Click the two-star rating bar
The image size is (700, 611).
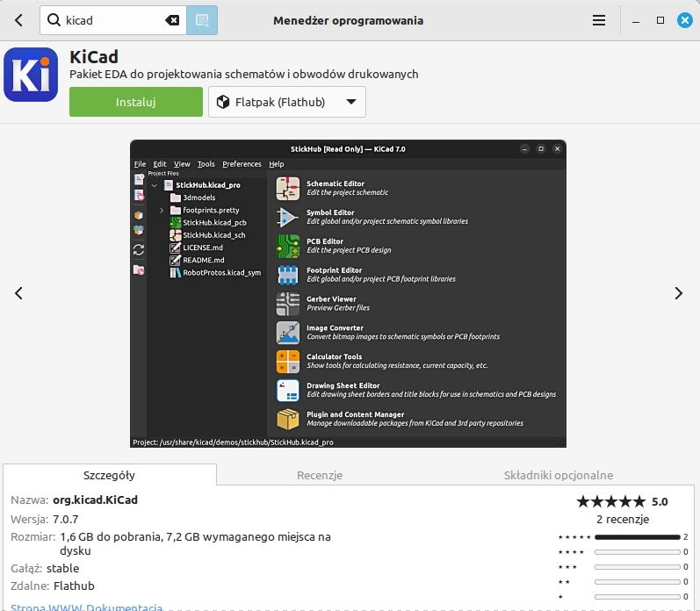coord(638,581)
